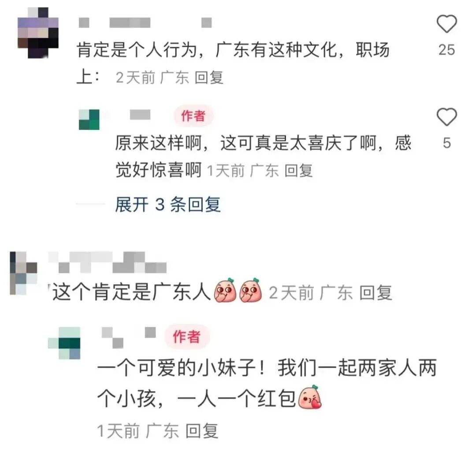Image resolution: width=476 pixels, height=452 pixels.
Task: Open first commenter's pixelated avatar
Action: point(38,33)
